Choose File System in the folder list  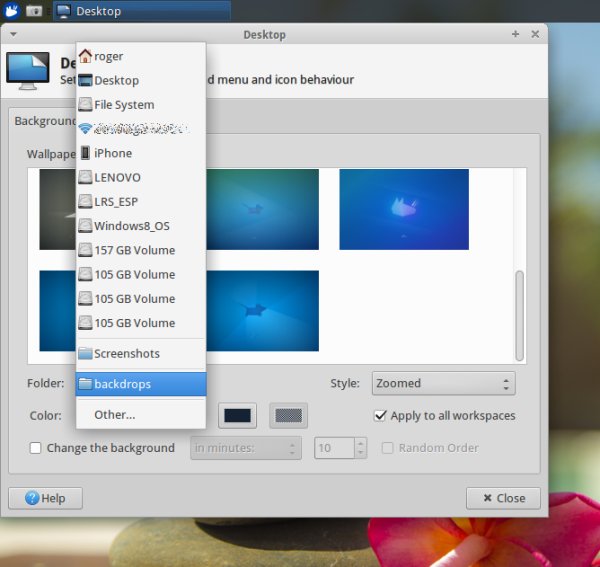(141, 104)
